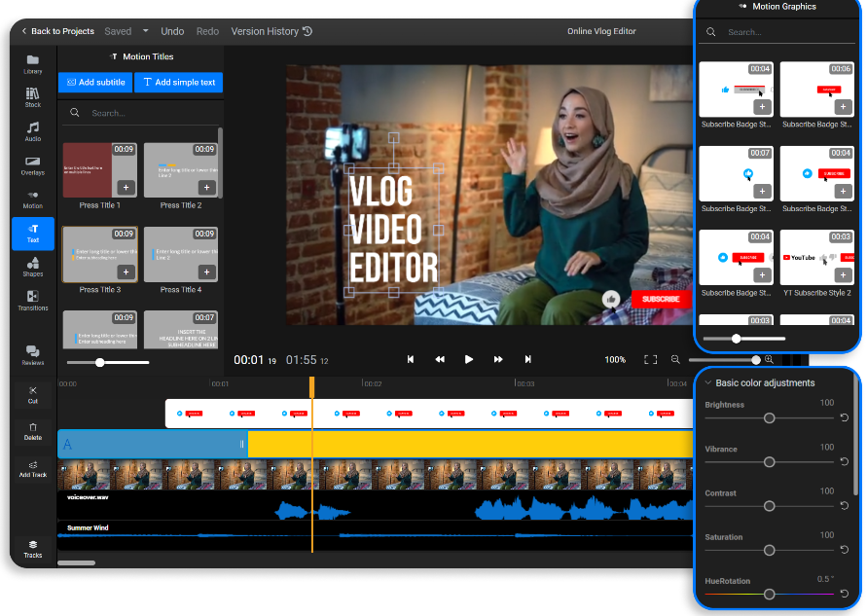Toggle fullscreen preview mode
Image resolution: width=867 pixels, height=616 pixels.
tap(651, 360)
